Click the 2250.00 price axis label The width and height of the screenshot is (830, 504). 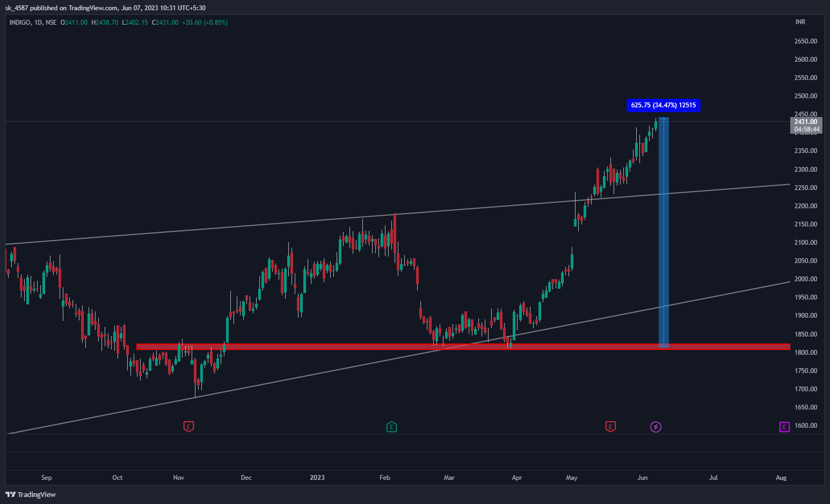(x=806, y=188)
